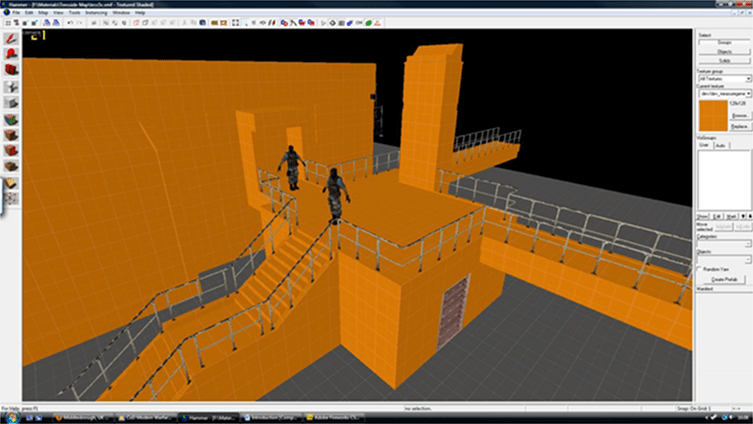753x424 pixels.
Task: Open the Edit menu
Action: tap(29, 12)
